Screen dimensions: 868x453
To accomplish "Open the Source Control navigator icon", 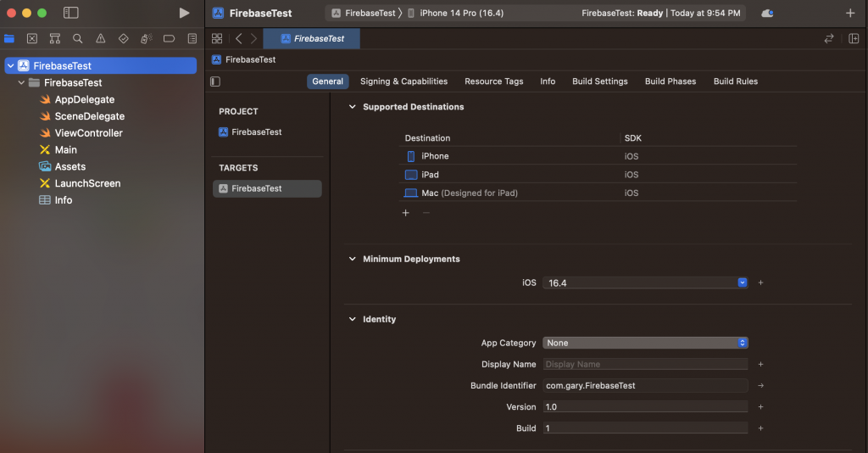I will pyautogui.click(x=32, y=38).
